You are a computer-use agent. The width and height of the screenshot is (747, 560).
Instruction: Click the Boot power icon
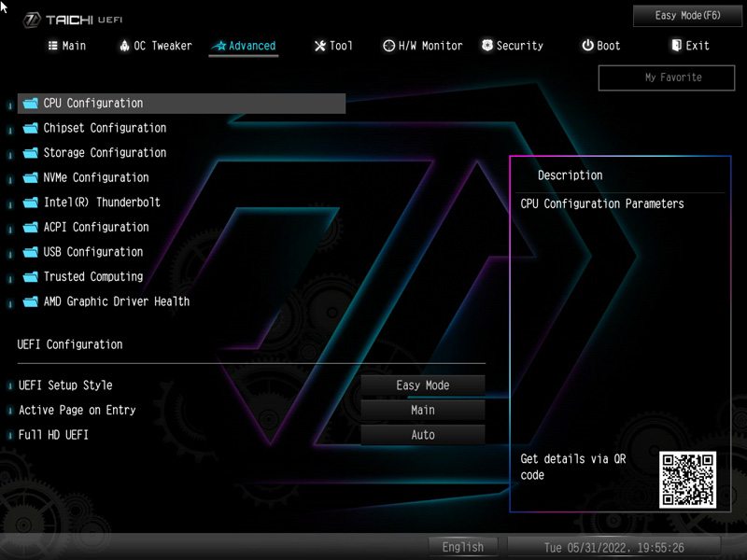pos(588,46)
